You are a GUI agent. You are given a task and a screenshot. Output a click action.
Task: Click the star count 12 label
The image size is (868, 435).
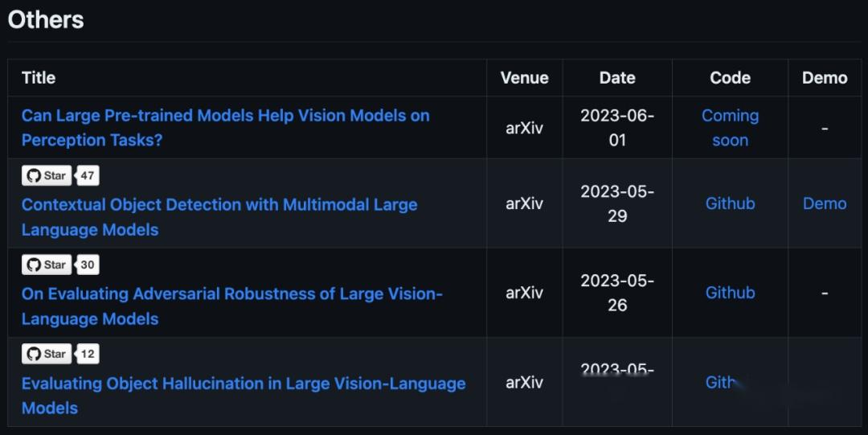[88, 354]
